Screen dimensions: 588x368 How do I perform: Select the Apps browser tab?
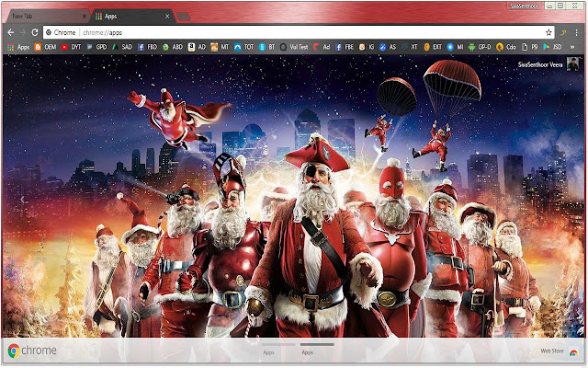coord(131,17)
